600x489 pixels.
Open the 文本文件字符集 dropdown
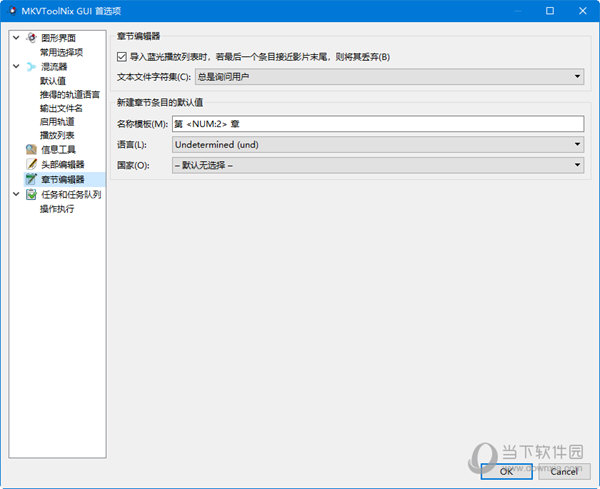pyautogui.click(x=389, y=77)
